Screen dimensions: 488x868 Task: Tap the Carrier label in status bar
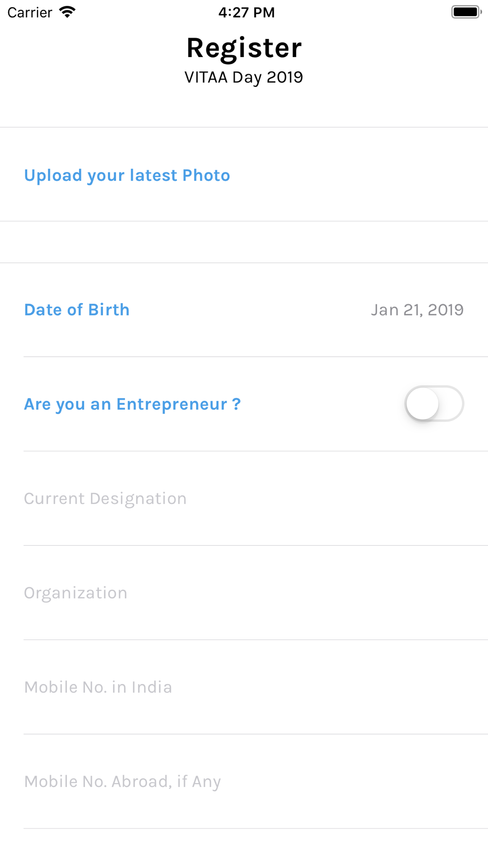click(30, 12)
